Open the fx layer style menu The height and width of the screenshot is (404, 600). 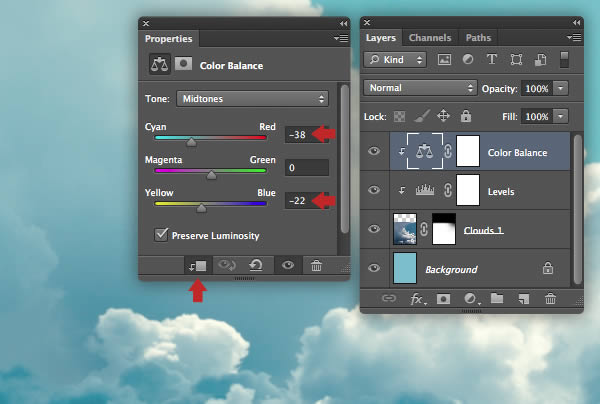[x=417, y=299]
